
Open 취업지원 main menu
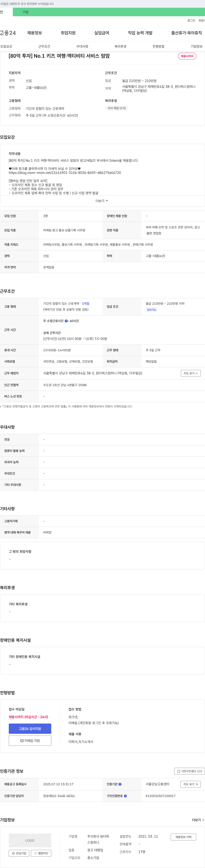click(68, 33)
